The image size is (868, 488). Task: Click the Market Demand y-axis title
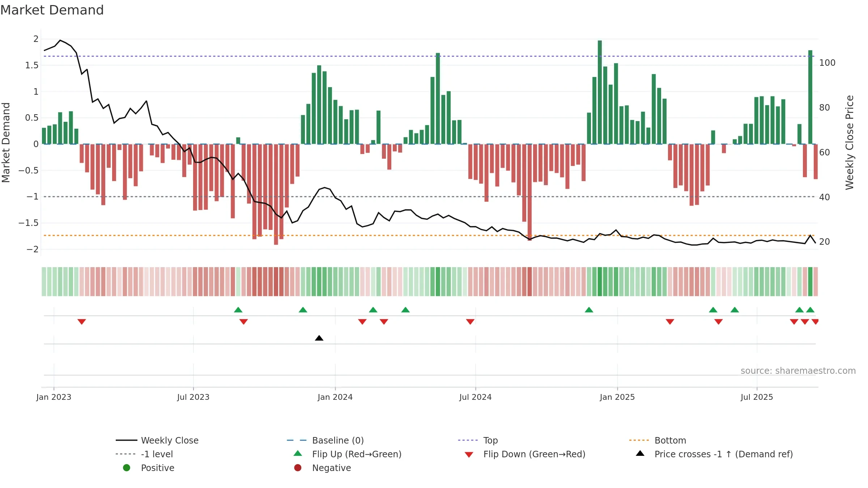tap(6, 143)
